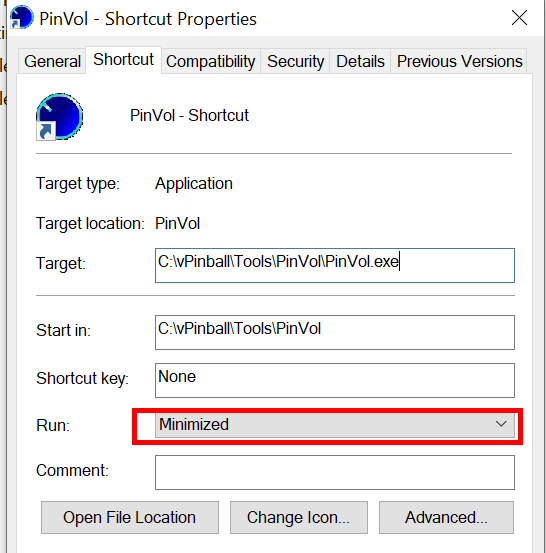The height and width of the screenshot is (553, 546).
Task: Click the Open File Location button
Action: pyautogui.click(x=130, y=517)
